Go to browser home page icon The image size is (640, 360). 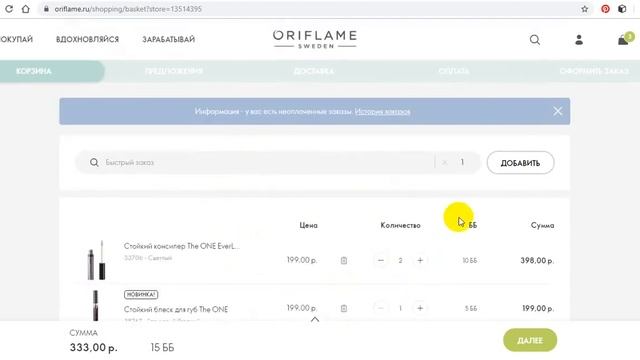coord(26,9)
